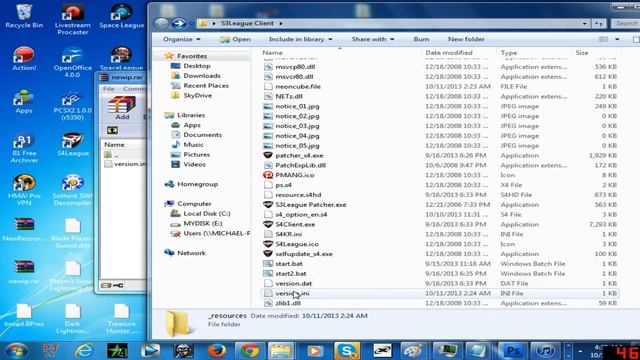Open Space League desktop shortcut
This screenshot has height=360, width=640.
pos(121,16)
